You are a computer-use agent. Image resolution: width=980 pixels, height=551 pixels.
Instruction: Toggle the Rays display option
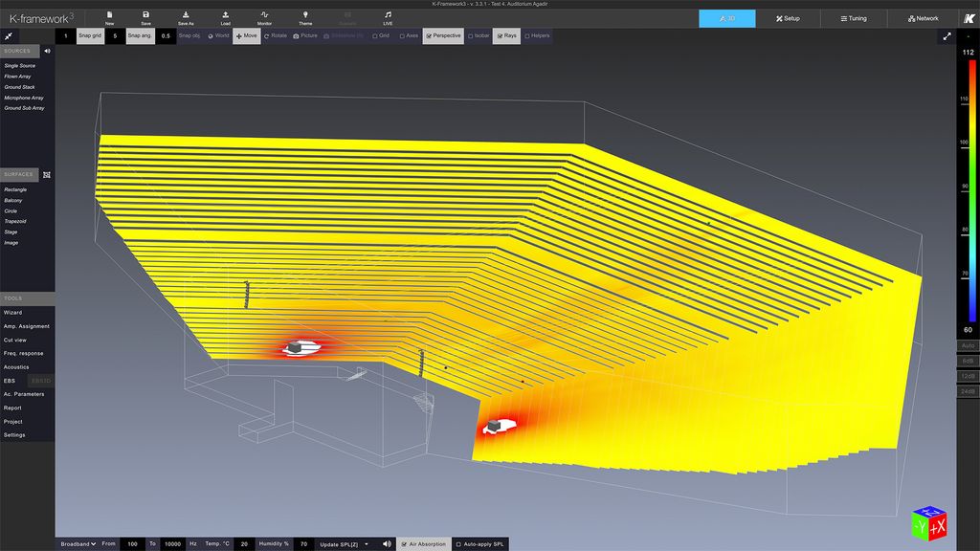(x=505, y=35)
